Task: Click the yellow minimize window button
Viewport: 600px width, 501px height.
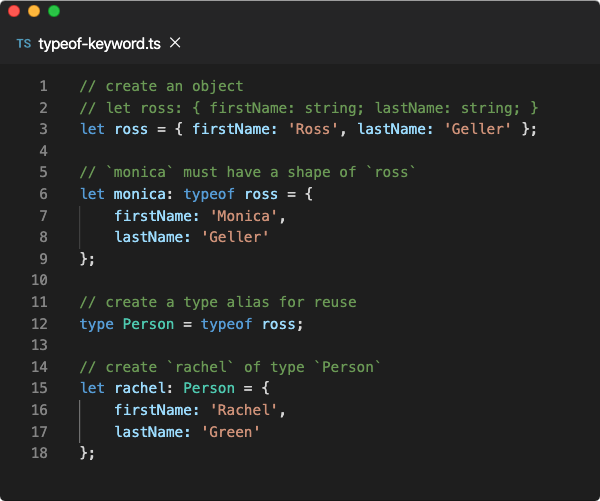Action: [x=34, y=11]
